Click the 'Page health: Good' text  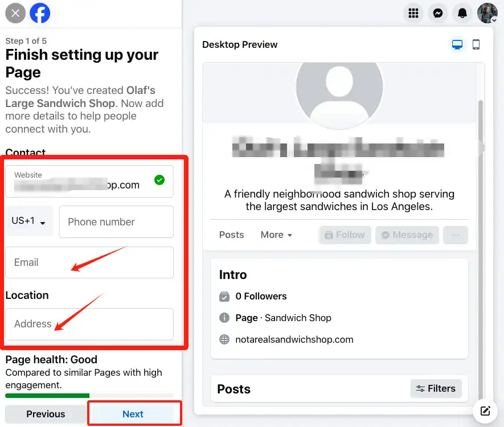pyautogui.click(x=51, y=359)
